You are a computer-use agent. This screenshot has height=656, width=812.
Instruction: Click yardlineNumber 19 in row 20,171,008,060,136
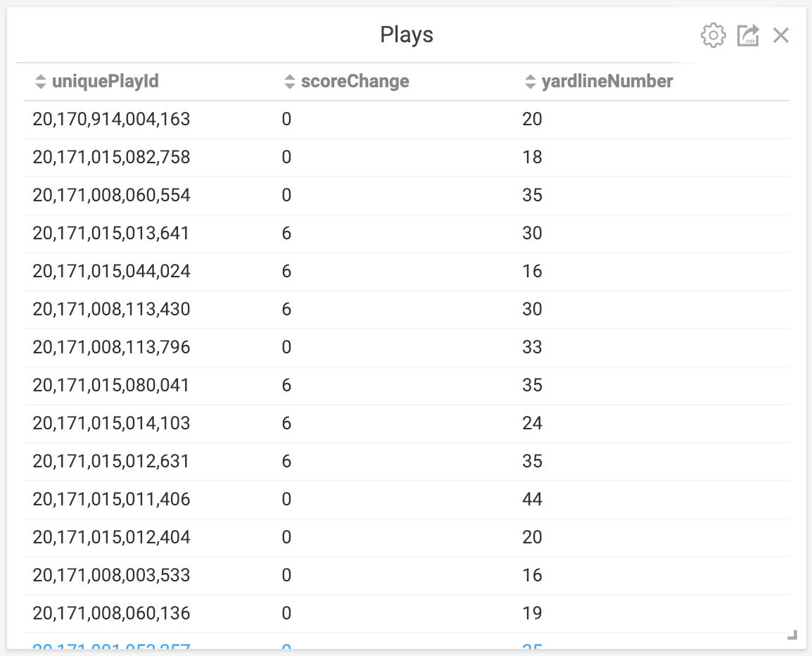tap(532, 613)
